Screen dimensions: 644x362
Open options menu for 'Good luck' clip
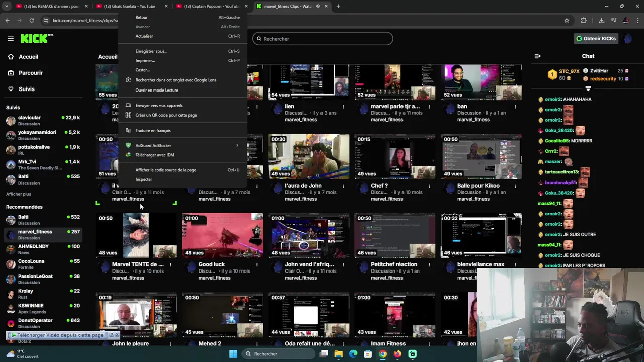coord(257,264)
